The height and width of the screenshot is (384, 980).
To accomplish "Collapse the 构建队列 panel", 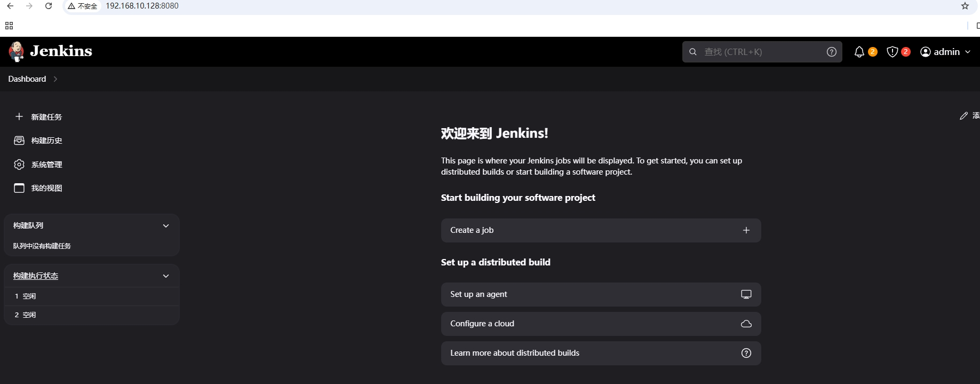I will point(166,226).
